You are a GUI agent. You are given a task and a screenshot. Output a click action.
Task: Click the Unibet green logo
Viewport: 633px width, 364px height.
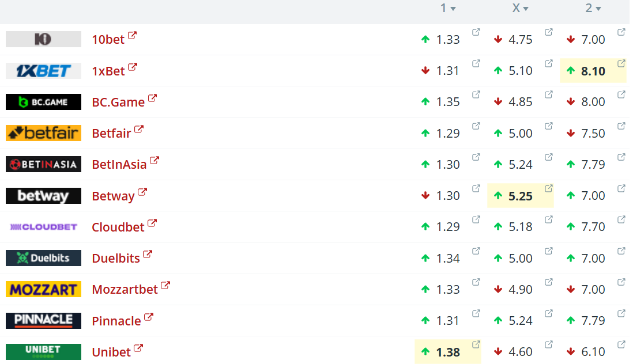coord(43,351)
